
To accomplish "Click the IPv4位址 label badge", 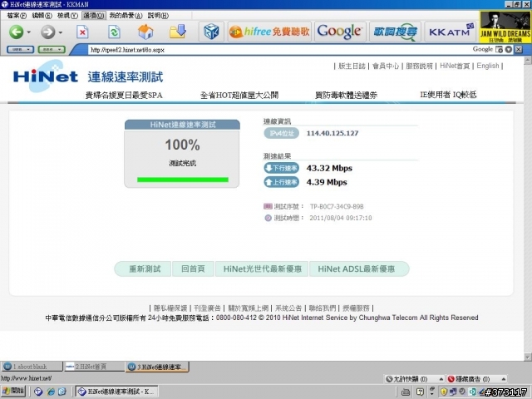I will point(281,133).
